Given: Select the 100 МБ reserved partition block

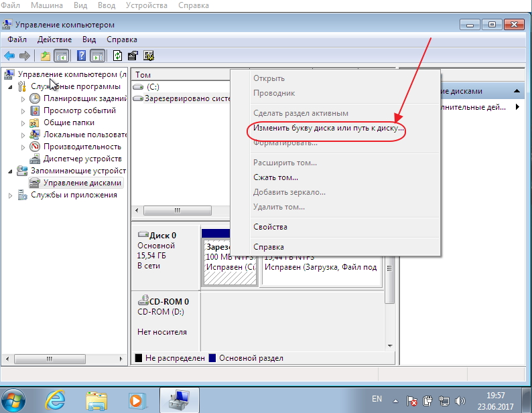Looking at the screenshot, I should (x=230, y=263).
